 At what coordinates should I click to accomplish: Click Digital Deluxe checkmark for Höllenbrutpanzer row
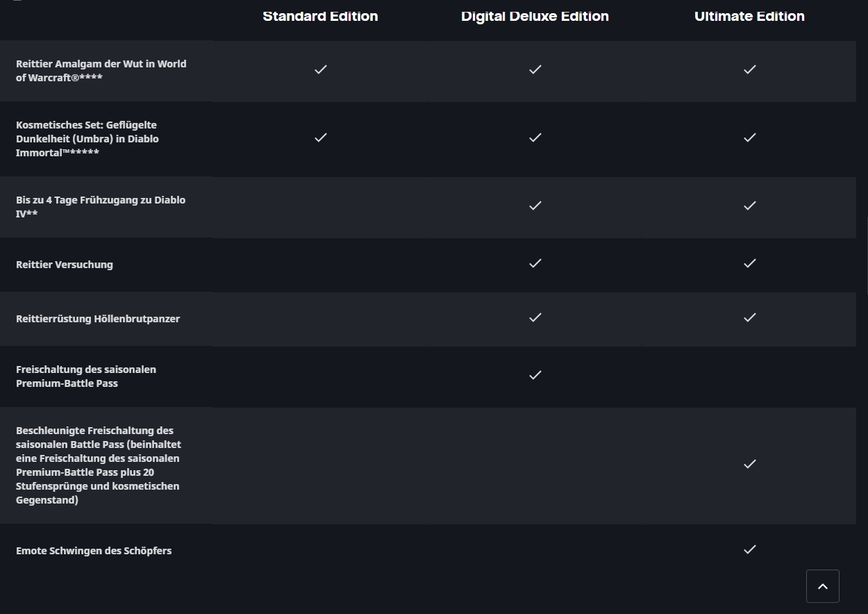[x=535, y=317]
